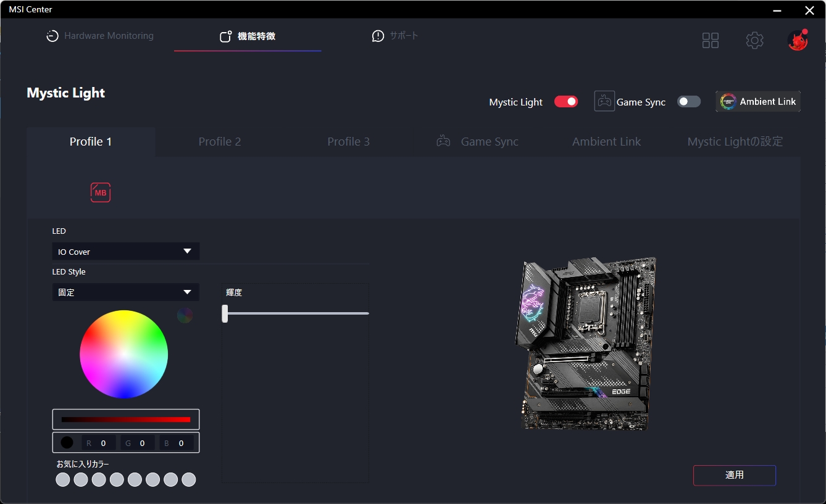The width and height of the screenshot is (826, 504).
Task: Click the Hardware Monitoring gauge icon
Action: [51, 36]
